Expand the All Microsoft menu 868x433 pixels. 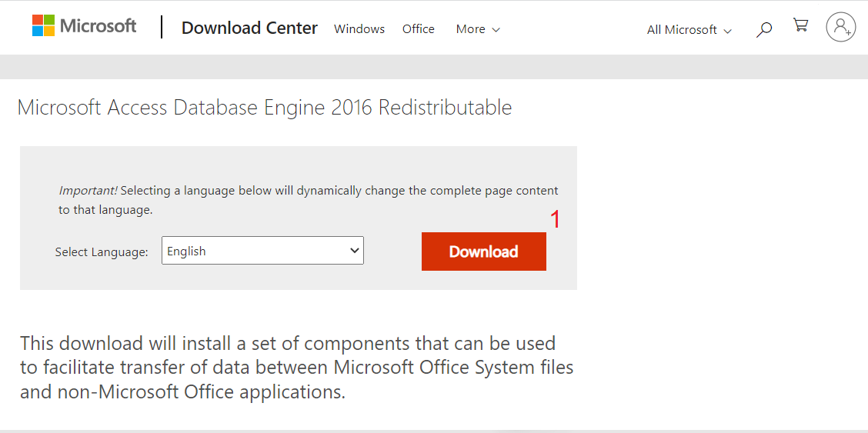click(682, 30)
